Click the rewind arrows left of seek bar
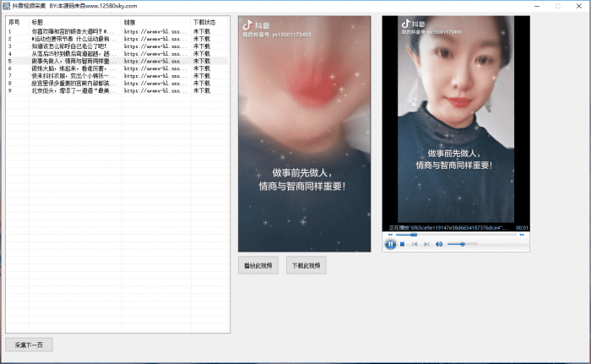Image resolution: width=591 pixels, height=364 pixels. 389,235
